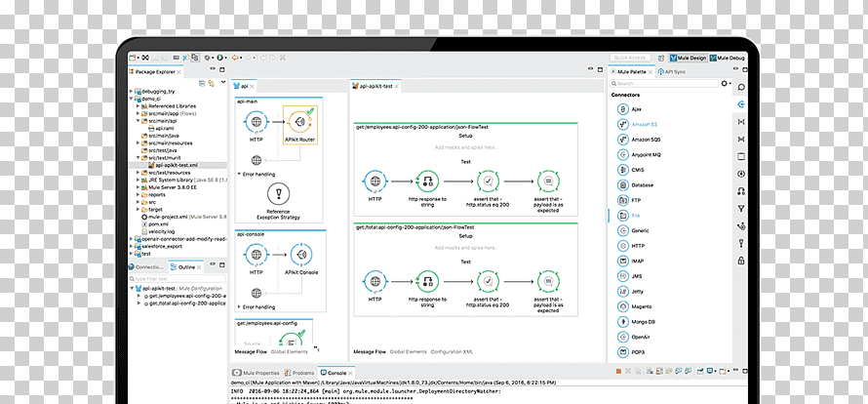This screenshot has width=868, height=404.
Task: Open the palette security category lock icon
Action: 741,261
